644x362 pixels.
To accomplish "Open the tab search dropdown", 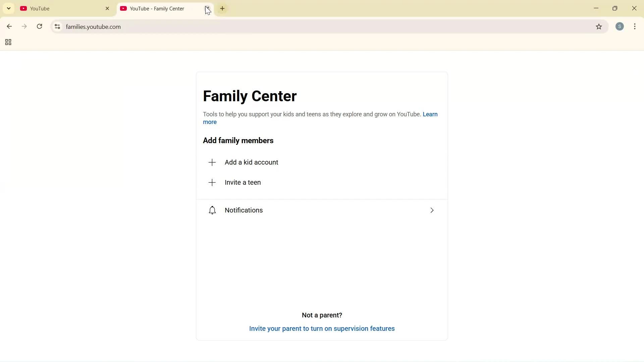I will (9, 8).
